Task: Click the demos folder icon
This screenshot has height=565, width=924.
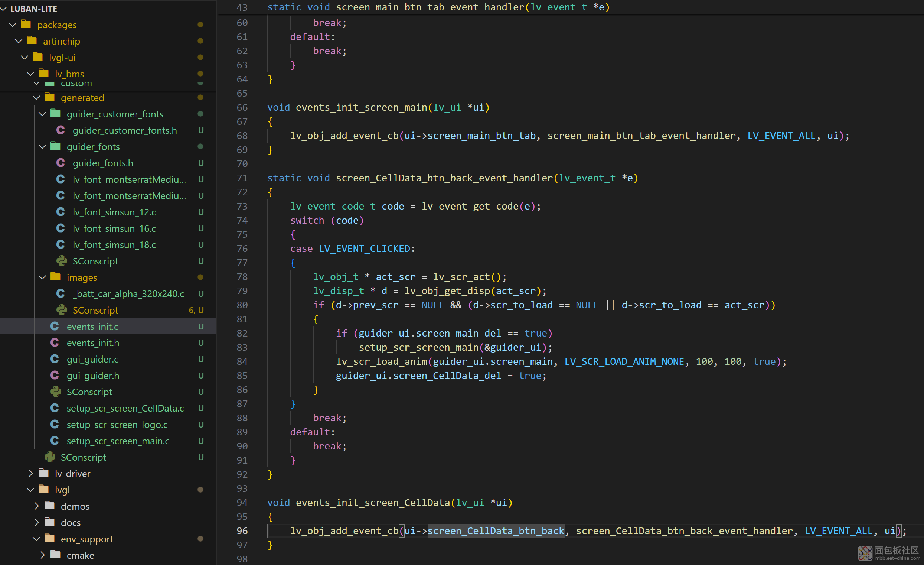Action: 49,505
